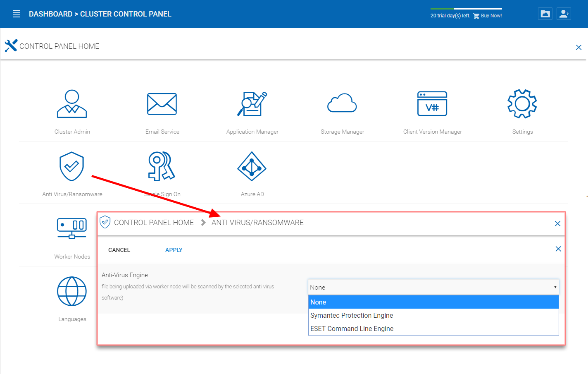
Task: Select the Anti Virus/Ransomware shield icon
Action: point(72,166)
